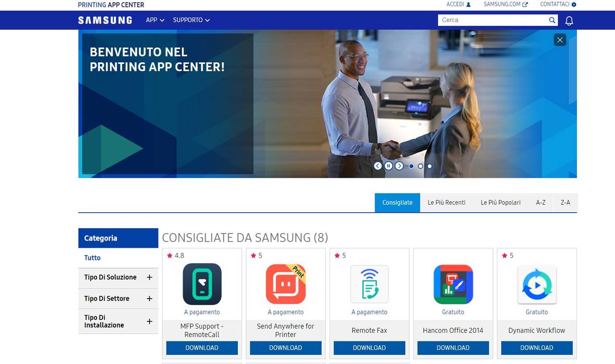Go to the previous banner slide
615x364 pixels.
tap(378, 166)
